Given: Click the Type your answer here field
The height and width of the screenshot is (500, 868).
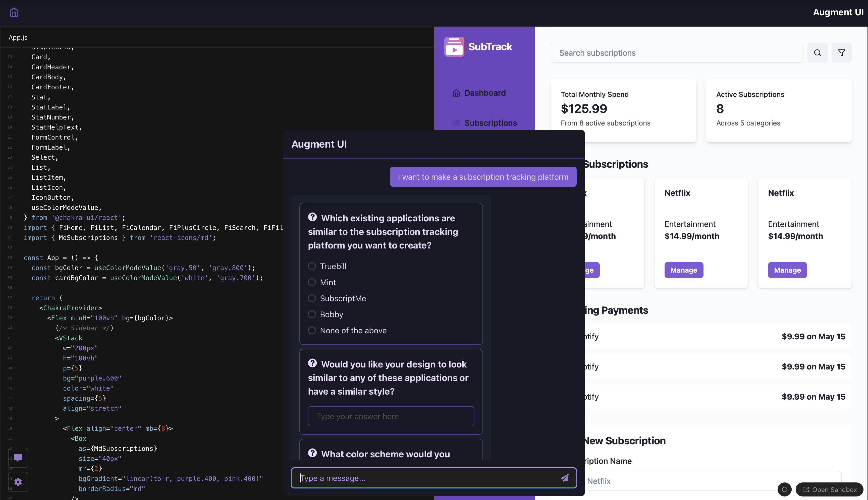Looking at the screenshot, I should [x=391, y=416].
